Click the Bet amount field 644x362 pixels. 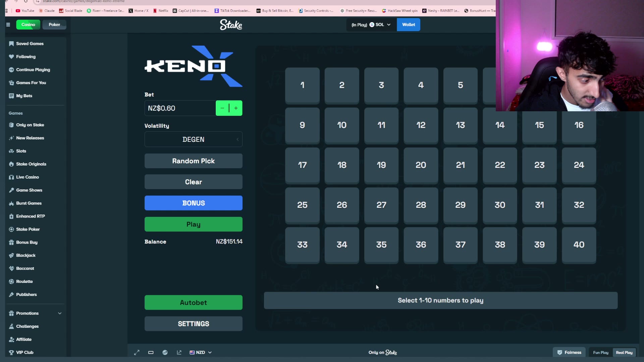[180, 108]
